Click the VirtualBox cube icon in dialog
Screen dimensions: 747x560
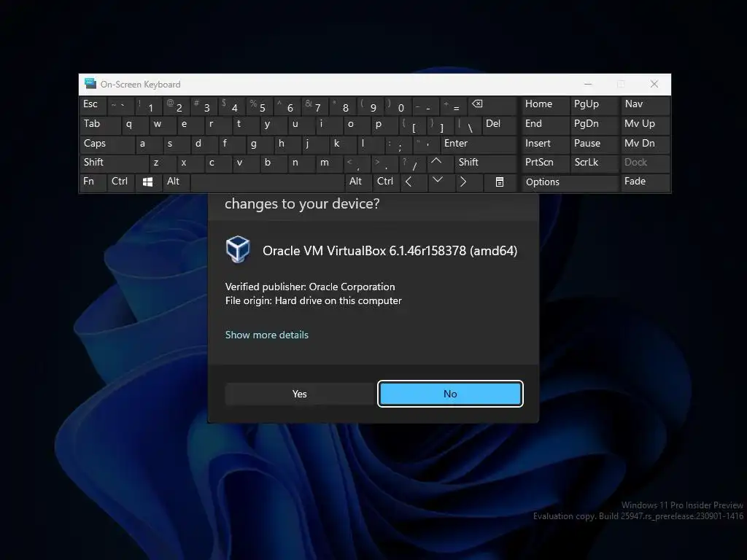click(237, 249)
